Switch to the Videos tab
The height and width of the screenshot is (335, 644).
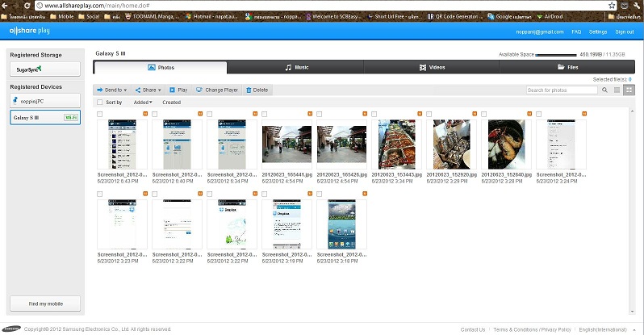[432, 67]
